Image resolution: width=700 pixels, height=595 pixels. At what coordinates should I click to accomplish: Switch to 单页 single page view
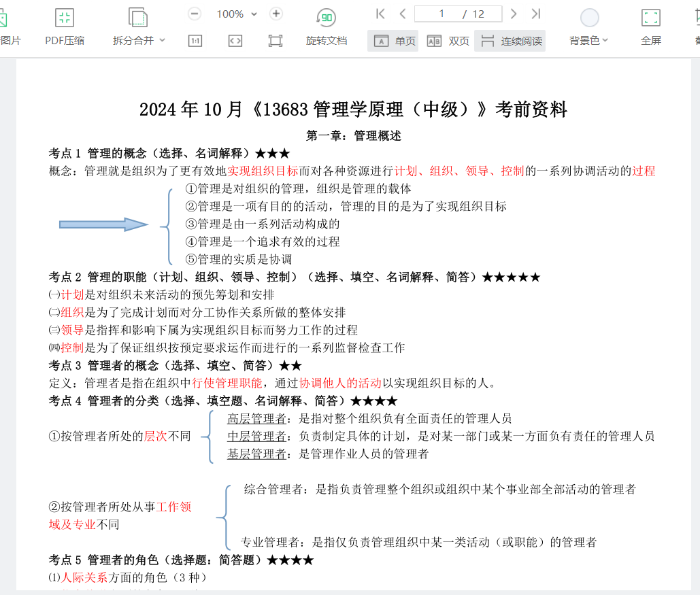point(393,41)
